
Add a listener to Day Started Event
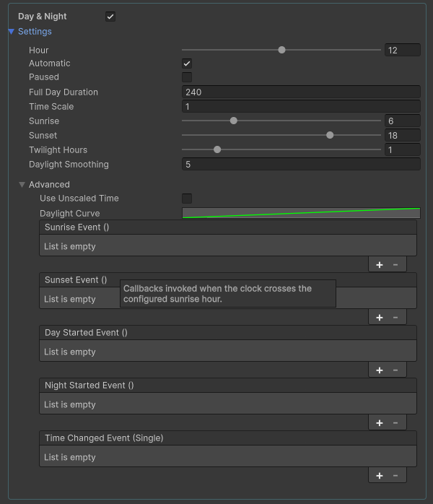[x=380, y=370]
